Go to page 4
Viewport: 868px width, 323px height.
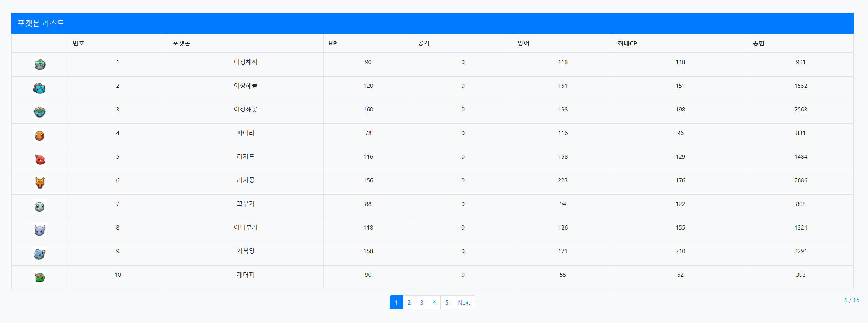click(x=434, y=302)
